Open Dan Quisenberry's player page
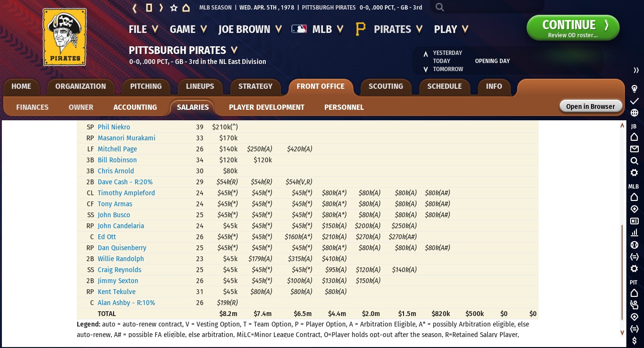644x348 pixels. click(122, 248)
